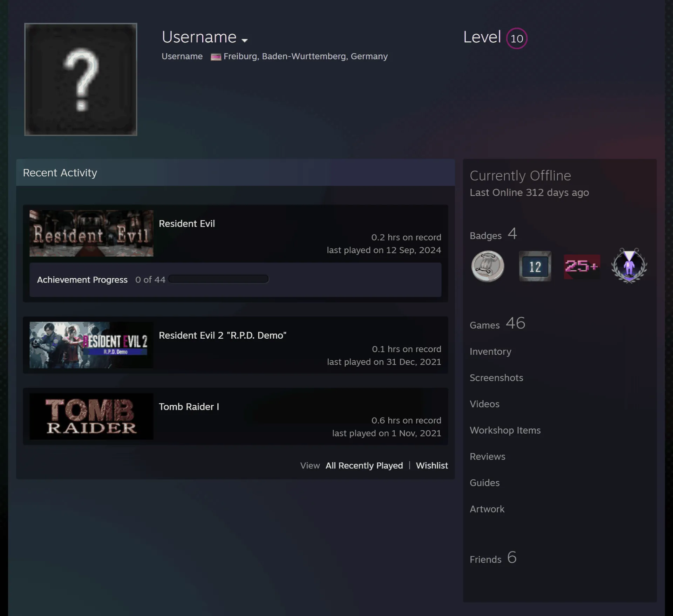673x616 pixels.
Task: Open the Videos link
Action: point(484,404)
